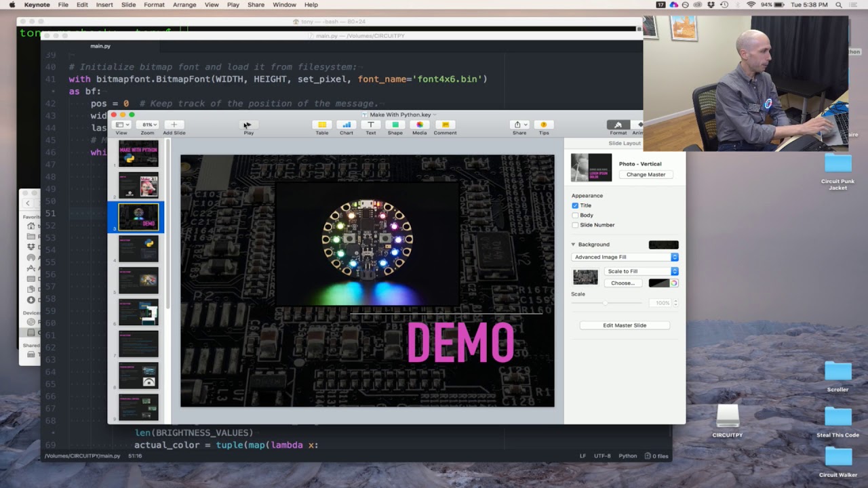Open the Scale to Fill dropdown
868x488 pixels.
tap(641, 271)
